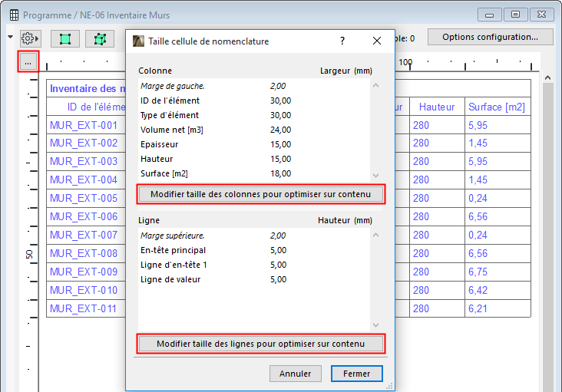Viewport: 562px width, 392px height.
Task: Close the Programme NE-06 window
Action: (x=541, y=15)
